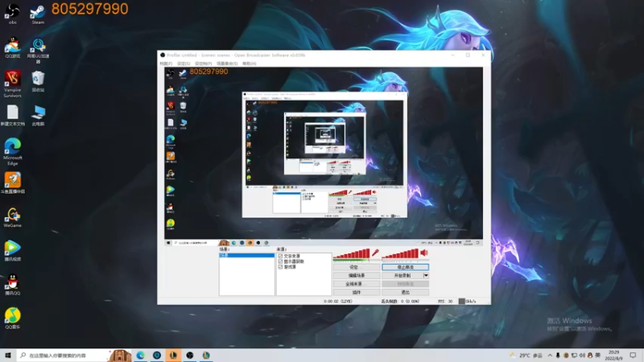This screenshot has width=644, height=362.
Task: Mute the microphone icon beside volume meter
Action: [x=375, y=253]
